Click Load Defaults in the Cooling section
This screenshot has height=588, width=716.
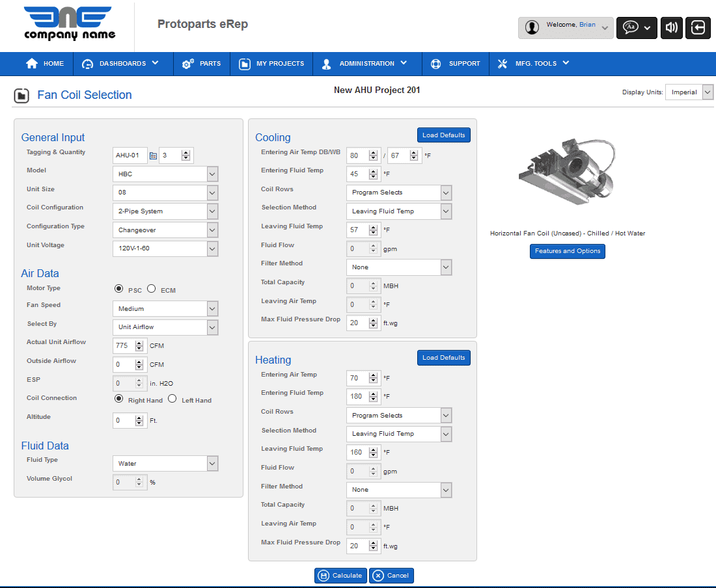[443, 135]
